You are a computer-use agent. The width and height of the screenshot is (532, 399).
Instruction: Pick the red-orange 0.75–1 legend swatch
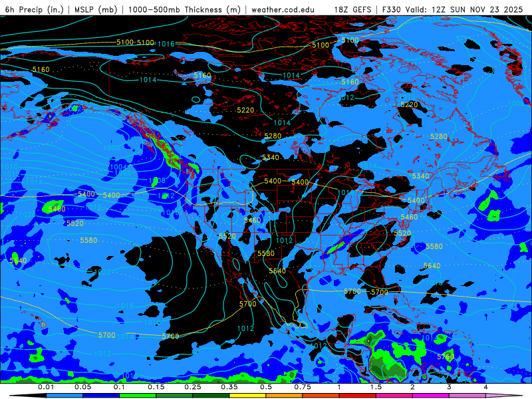tap(321, 396)
